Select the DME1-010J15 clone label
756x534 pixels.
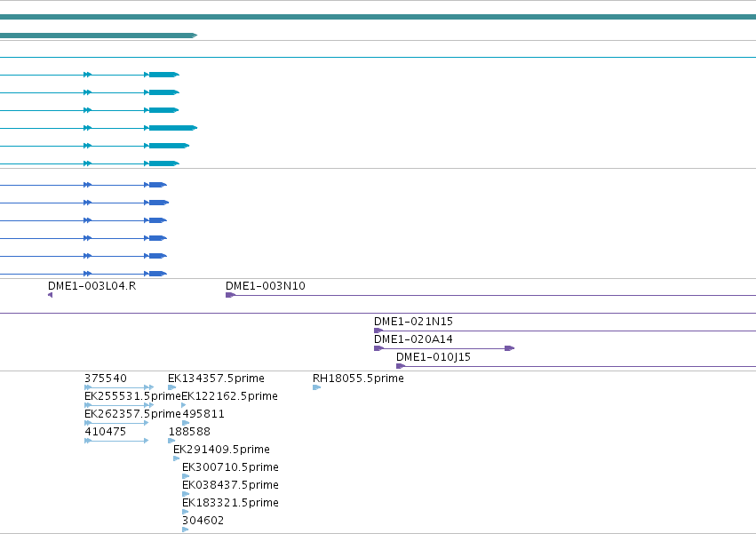tap(433, 357)
